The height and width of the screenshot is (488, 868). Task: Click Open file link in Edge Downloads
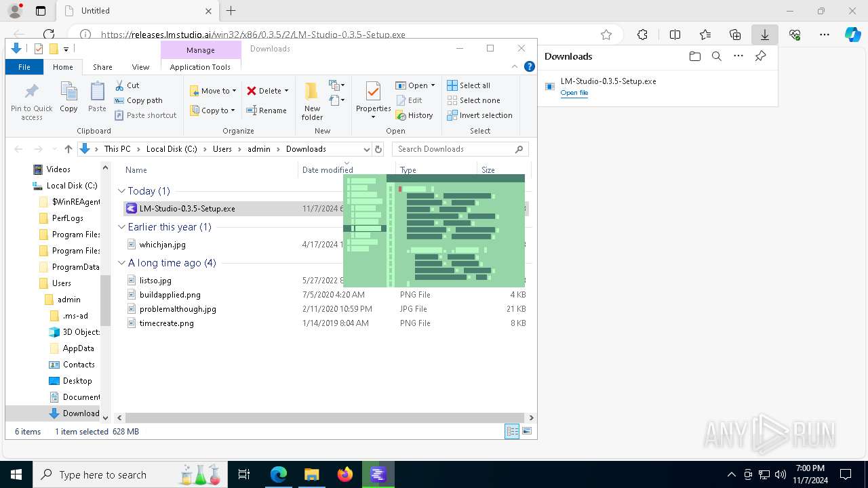[574, 93]
